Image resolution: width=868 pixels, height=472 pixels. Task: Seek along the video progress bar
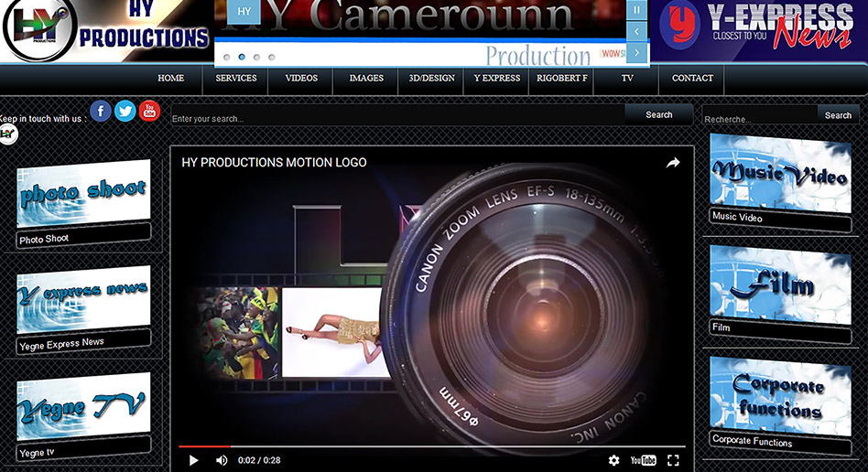tap(432, 446)
